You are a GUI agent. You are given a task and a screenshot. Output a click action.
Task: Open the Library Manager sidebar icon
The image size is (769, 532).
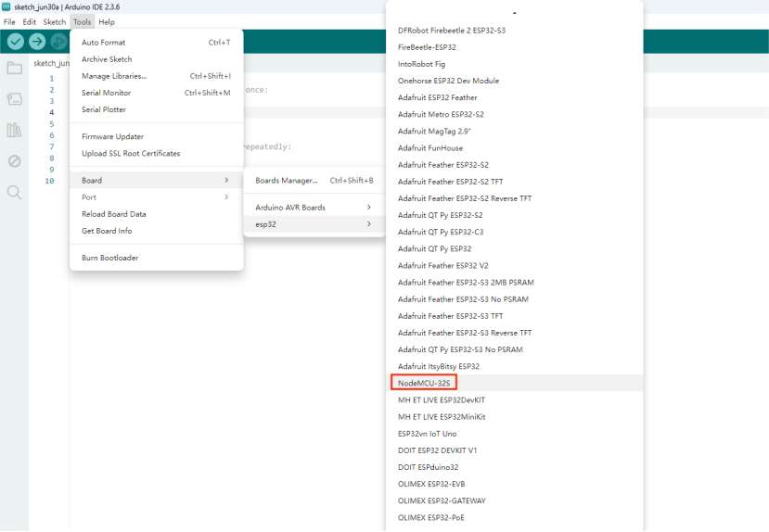pyautogui.click(x=14, y=130)
